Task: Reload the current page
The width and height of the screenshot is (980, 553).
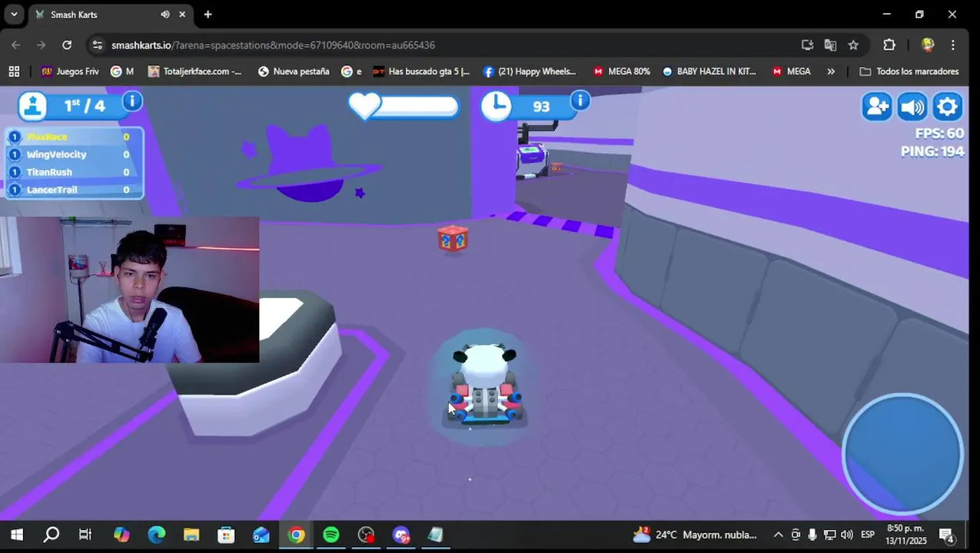Action: point(67,45)
